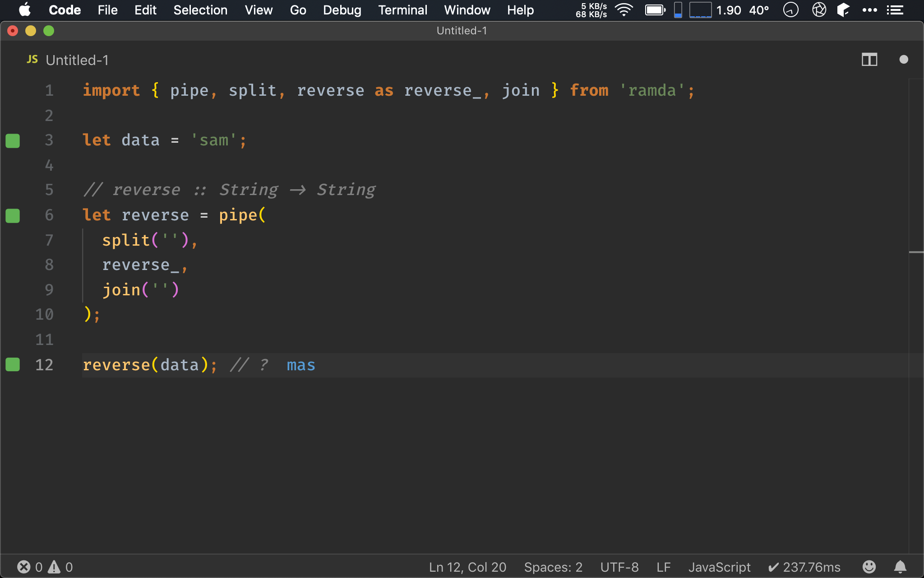
Task: Select language mode JavaScript
Action: coord(719,567)
